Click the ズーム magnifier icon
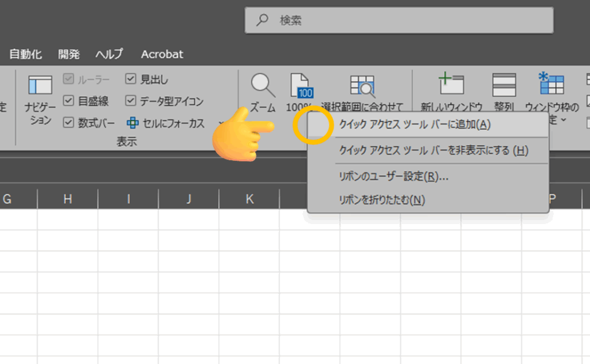The height and width of the screenshot is (364, 590). tap(263, 85)
